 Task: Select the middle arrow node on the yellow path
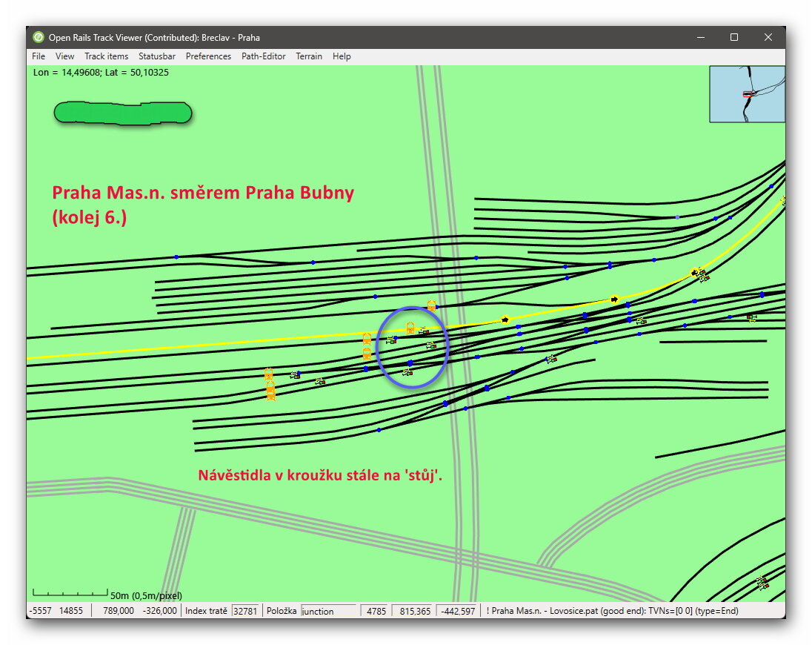614,299
